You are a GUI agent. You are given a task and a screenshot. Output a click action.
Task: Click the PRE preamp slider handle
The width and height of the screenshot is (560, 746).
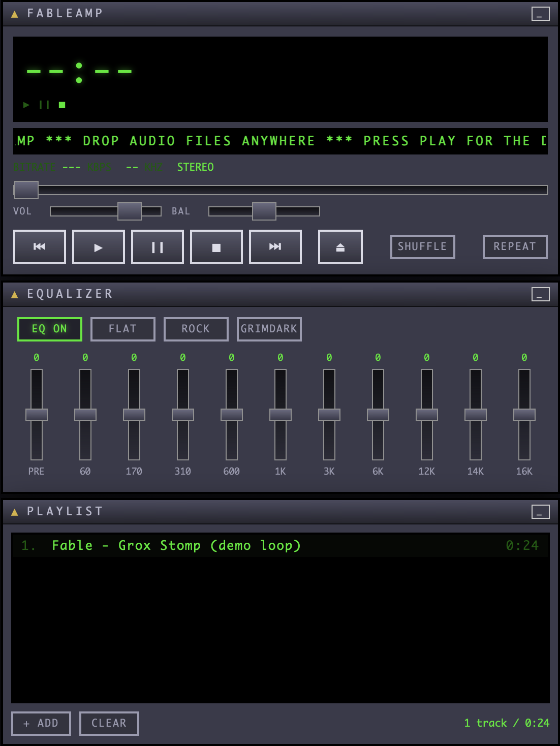coord(37,415)
